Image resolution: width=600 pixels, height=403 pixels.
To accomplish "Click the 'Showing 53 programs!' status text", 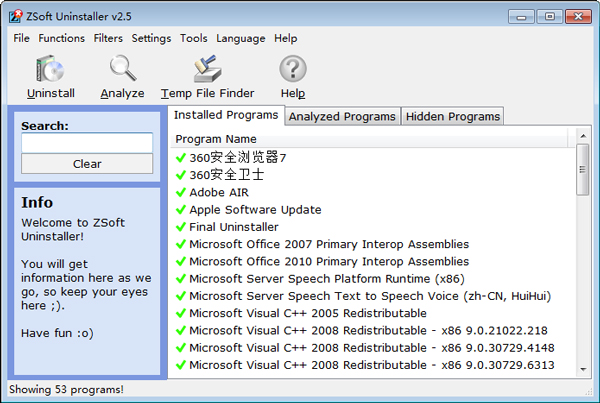I will pyautogui.click(x=67, y=389).
